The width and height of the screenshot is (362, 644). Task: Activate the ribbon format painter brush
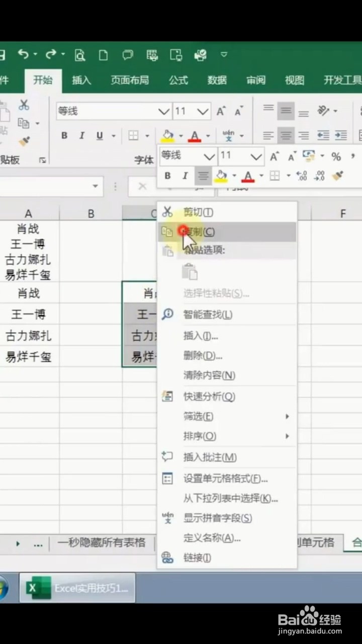pos(24,141)
